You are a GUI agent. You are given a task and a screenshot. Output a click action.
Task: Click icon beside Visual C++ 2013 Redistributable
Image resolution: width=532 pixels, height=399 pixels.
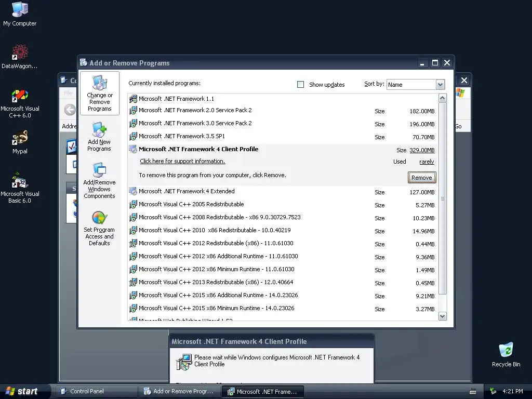(133, 282)
